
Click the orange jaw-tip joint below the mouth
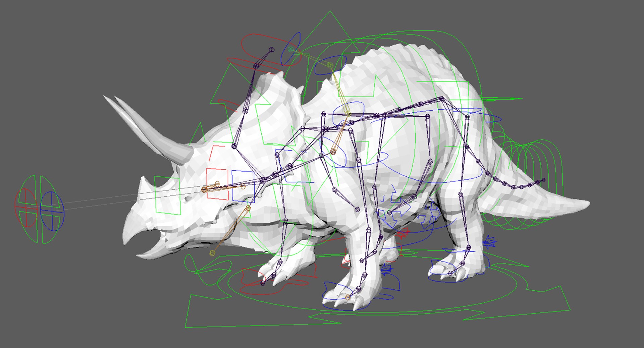tap(212, 253)
